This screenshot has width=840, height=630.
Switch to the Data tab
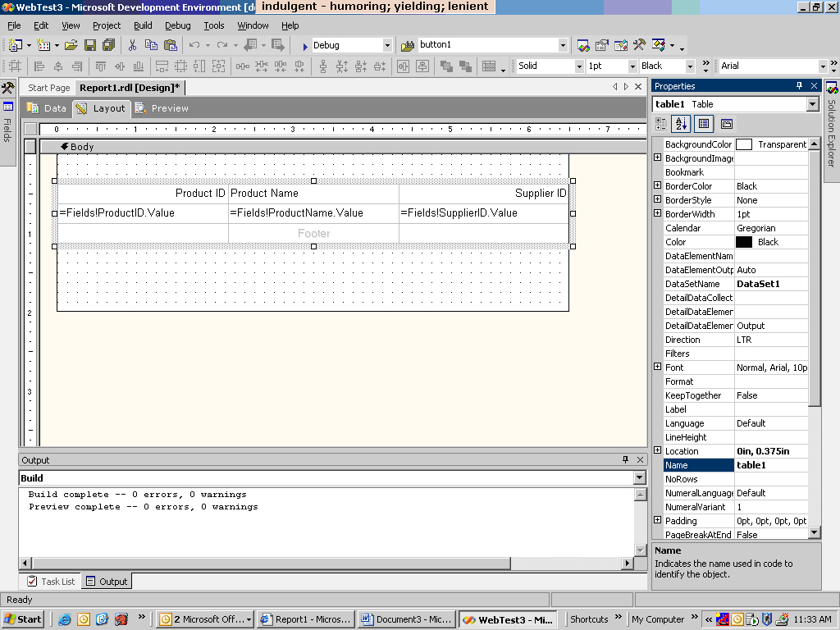[47, 108]
